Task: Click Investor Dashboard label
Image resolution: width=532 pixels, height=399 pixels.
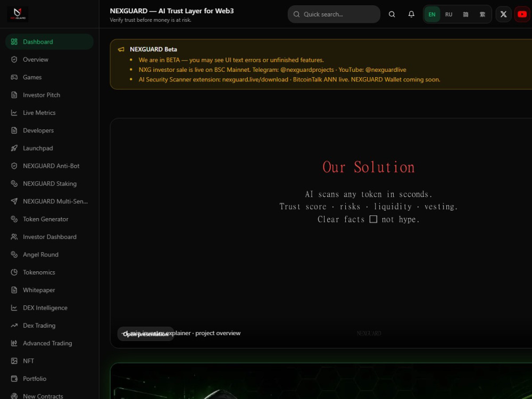Action: coord(49,237)
